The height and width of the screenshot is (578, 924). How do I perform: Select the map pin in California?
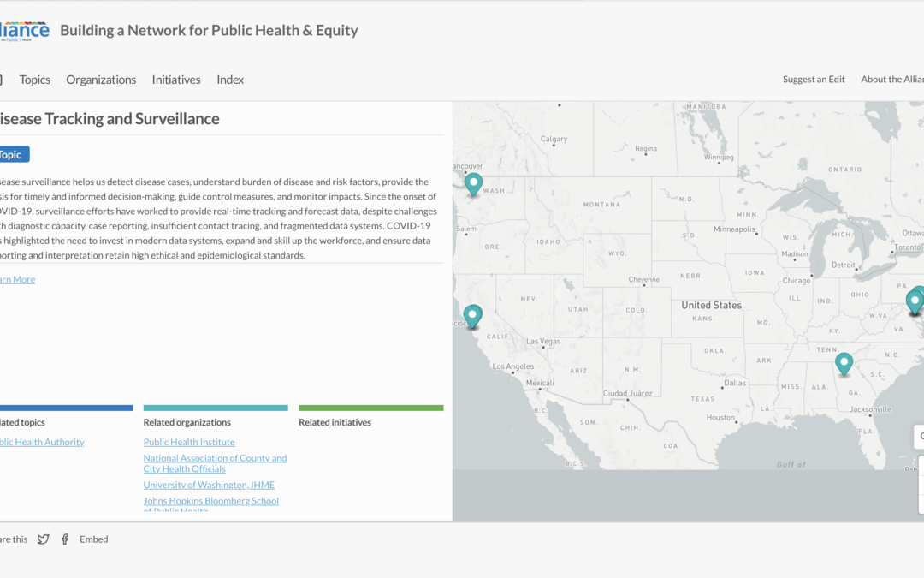[472, 316]
